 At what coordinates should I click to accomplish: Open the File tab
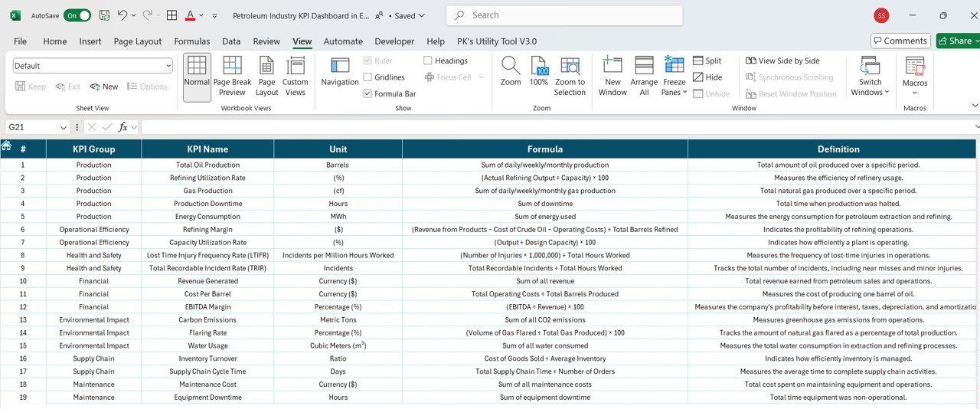[x=20, y=41]
